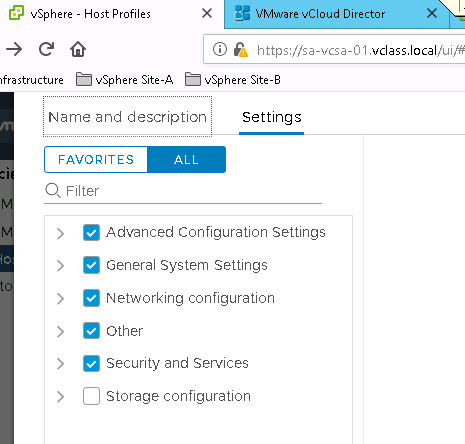The height and width of the screenshot is (444, 465).
Task: Expand General System Settings node
Action: pyautogui.click(x=60, y=266)
